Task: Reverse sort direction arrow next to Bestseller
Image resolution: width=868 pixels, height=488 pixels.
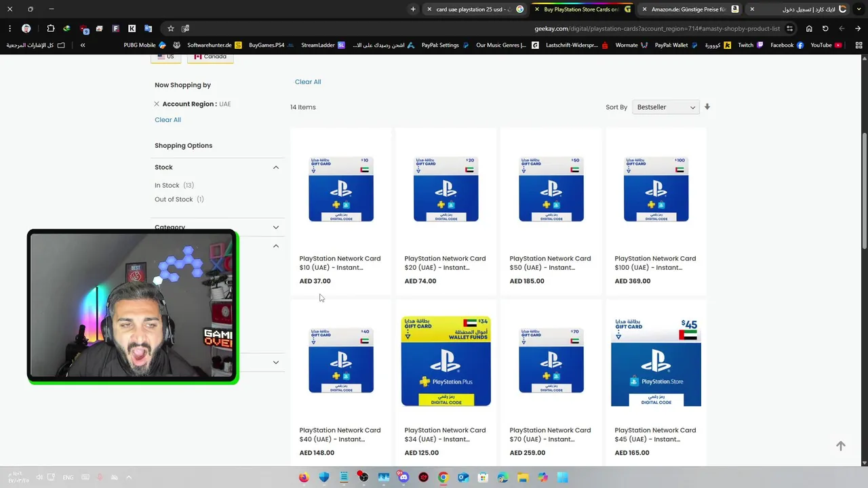Action: click(707, 107)
